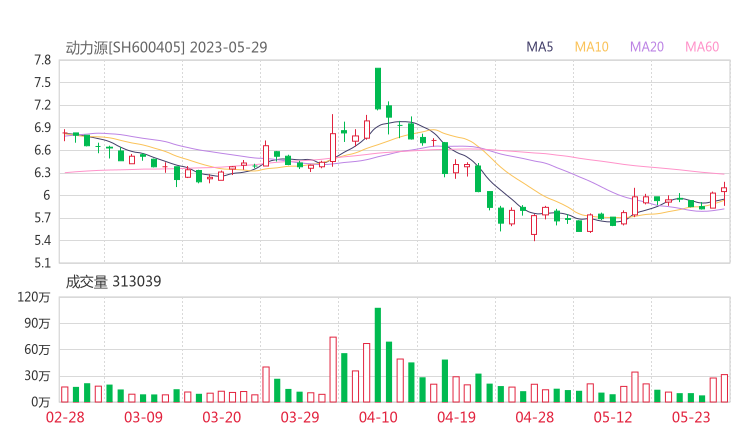Click the 120万 volume axis label

37,298
